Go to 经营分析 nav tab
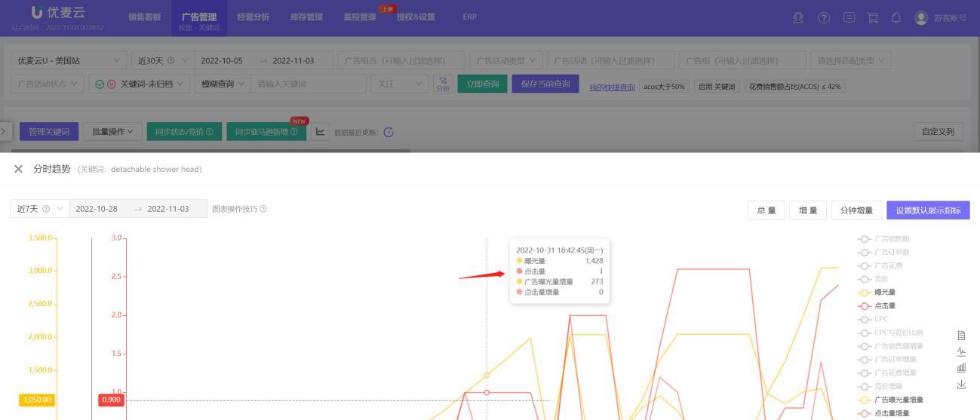The width and height of the screenshot is (980, 420). tap(253, 17)
